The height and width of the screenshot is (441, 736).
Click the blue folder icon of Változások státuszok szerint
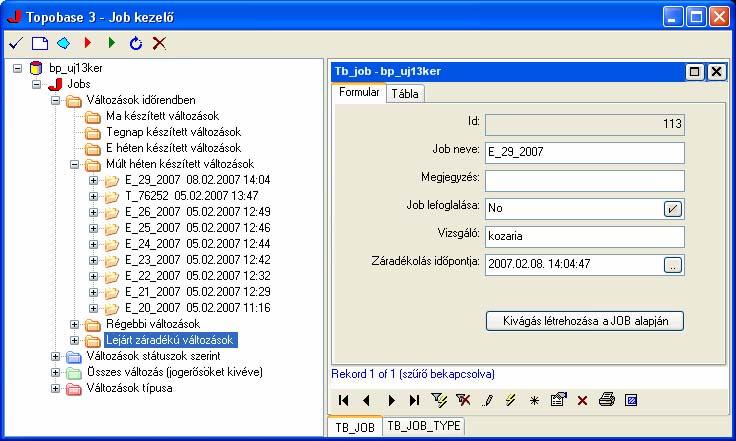74,357
